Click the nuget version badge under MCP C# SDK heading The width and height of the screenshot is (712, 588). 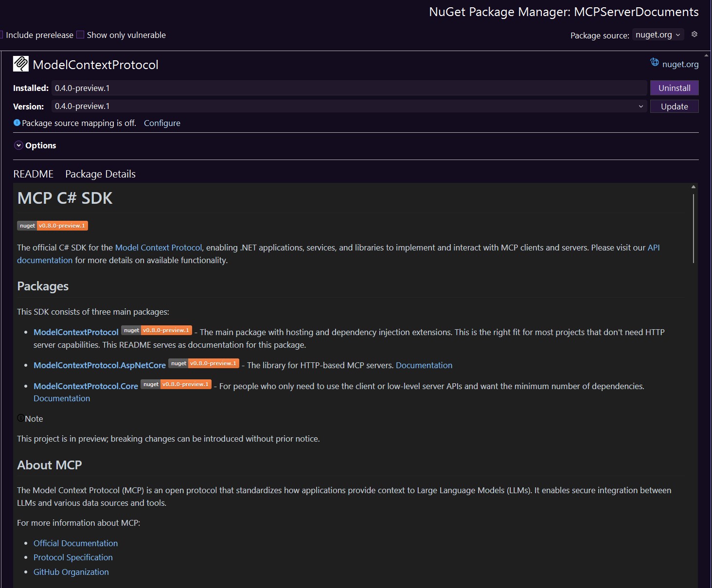(x=53, y=226)
